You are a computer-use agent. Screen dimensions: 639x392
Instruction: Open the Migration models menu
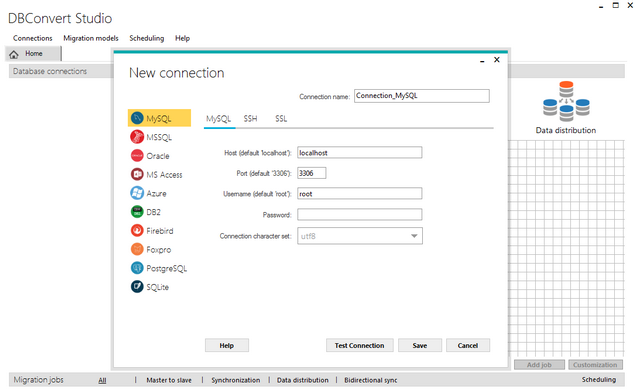(91, 38)
